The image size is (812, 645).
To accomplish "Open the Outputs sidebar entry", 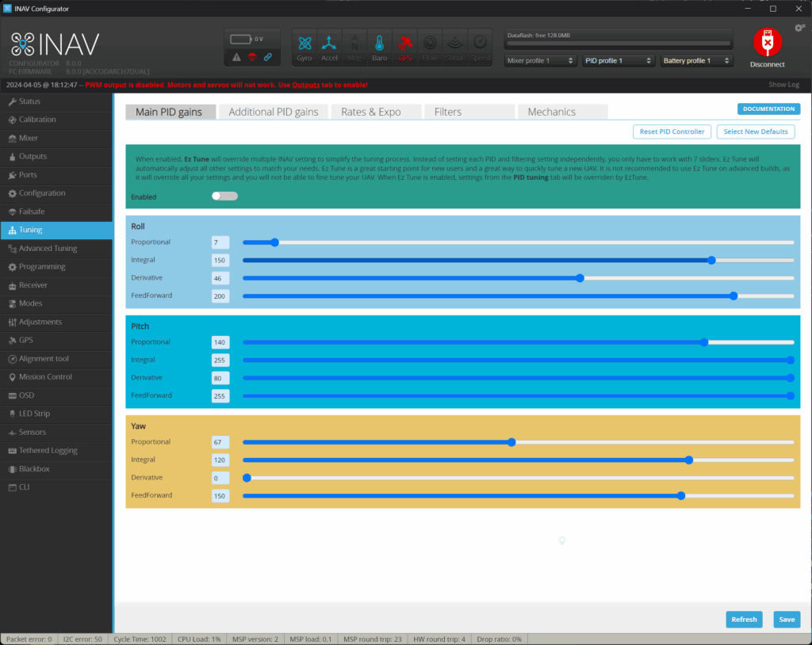I will click(x=56, y=156).
